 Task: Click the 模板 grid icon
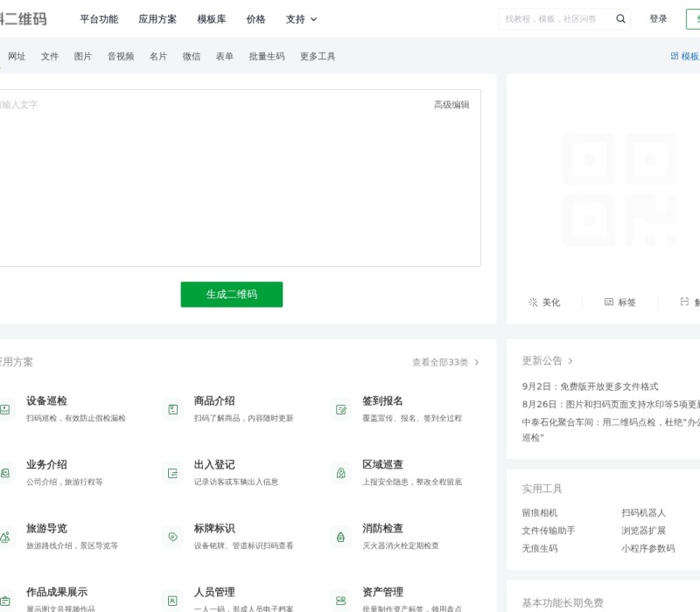(674, 56)
